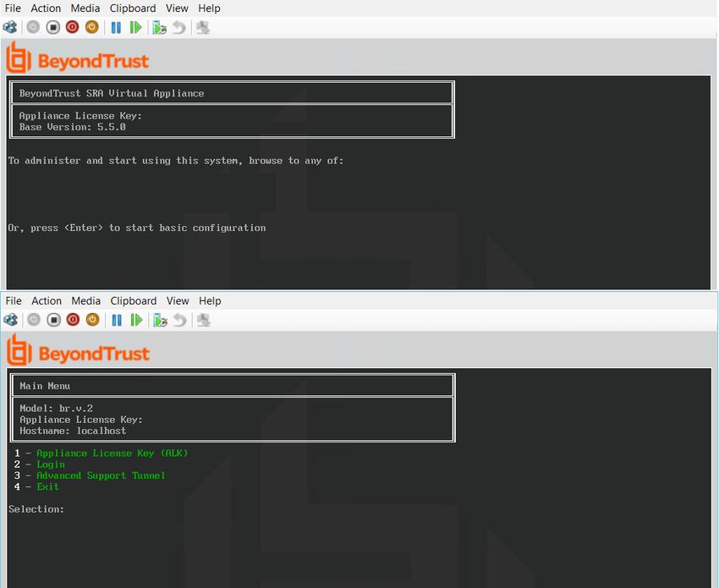Open Help menu in SRA Virtual Appliance window
This screenshot has height=588, width=719.
pyautogui.click(x=209, y=8)
